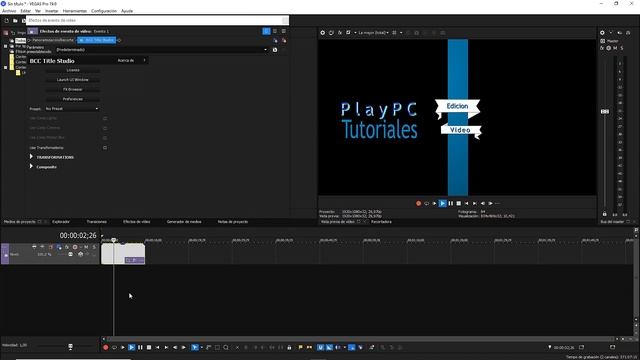Image resolution: width=640 pixels, height=360 pixels.
Task: Solo the video track with S button
Action: (x=94, y=247)
